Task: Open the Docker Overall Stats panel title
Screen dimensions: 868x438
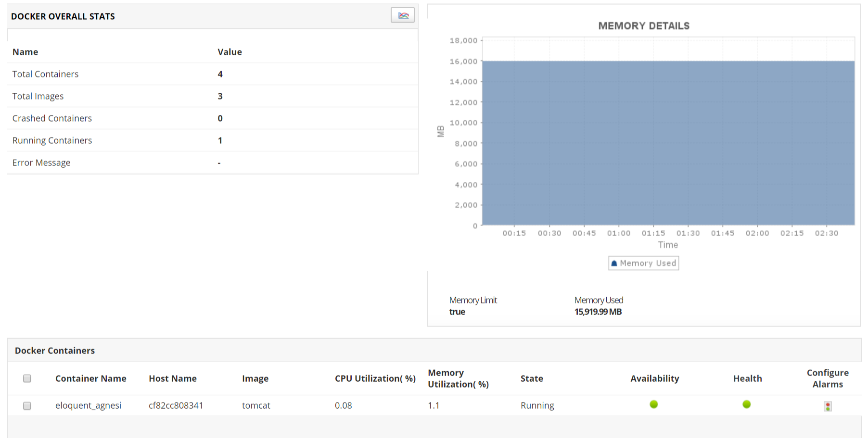Action: coord(63,16)
